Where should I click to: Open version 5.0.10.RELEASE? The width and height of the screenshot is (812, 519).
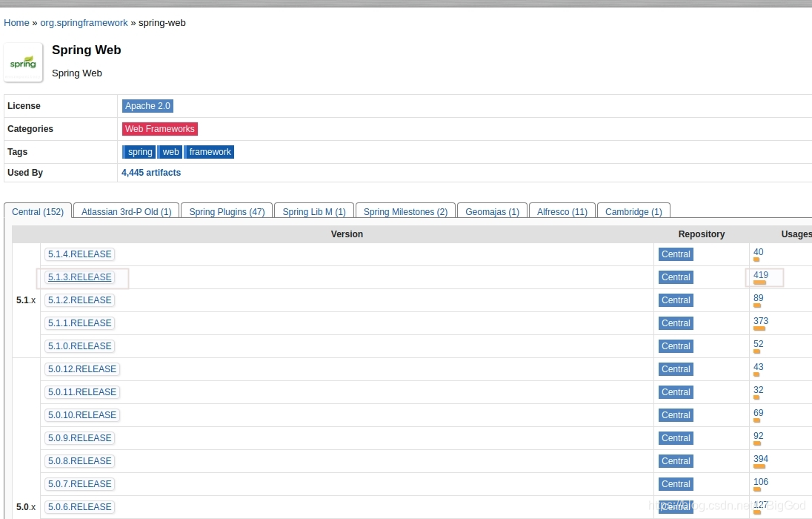(82, 414)
